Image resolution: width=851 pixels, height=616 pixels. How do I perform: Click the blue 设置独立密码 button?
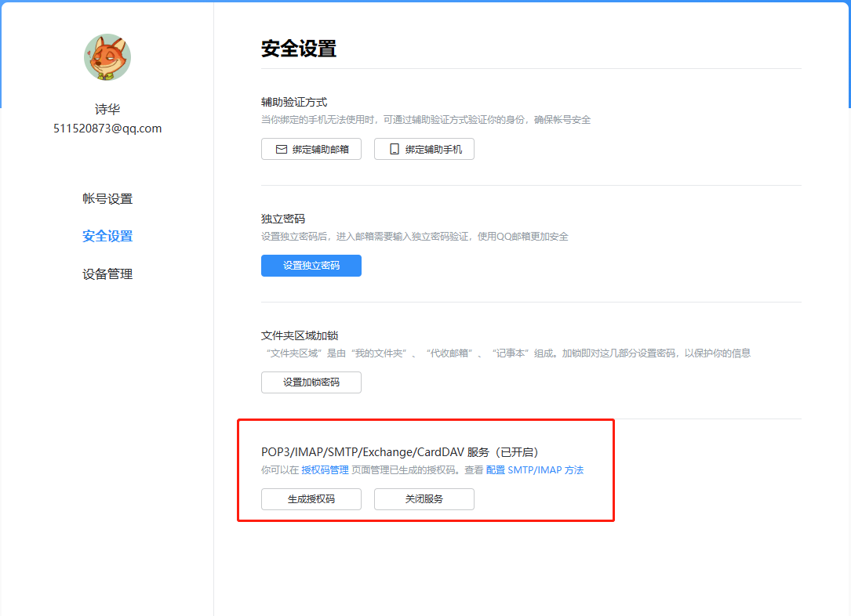[311, 266]
